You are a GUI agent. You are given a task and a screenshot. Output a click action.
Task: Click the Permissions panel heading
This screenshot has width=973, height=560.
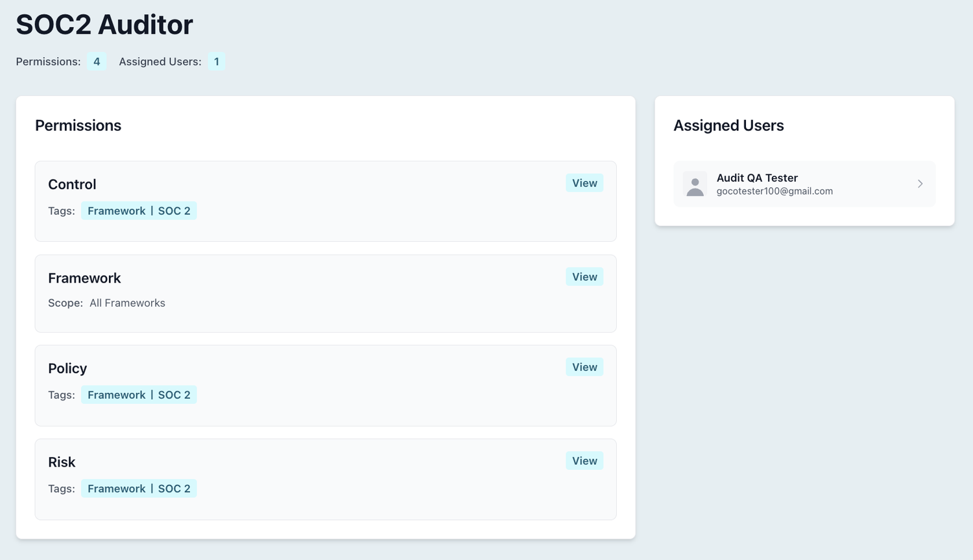pyautogui.click(x=78, y=125)
